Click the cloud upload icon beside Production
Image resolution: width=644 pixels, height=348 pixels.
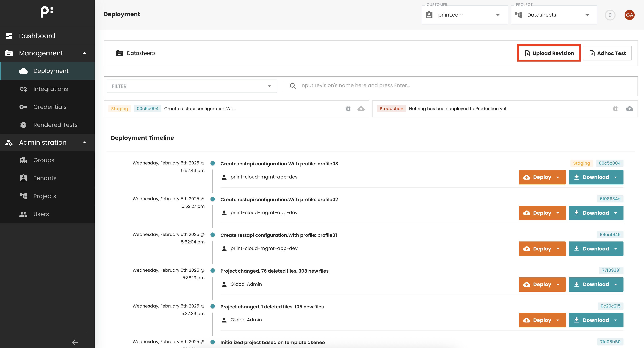630,109
